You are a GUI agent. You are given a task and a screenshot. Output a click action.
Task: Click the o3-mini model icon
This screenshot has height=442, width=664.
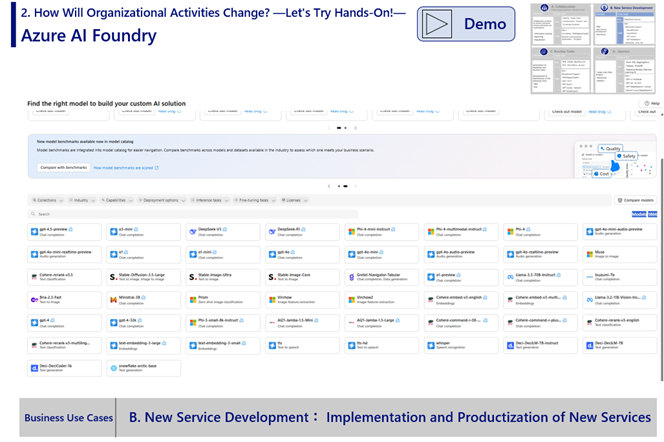click(113, 232)
